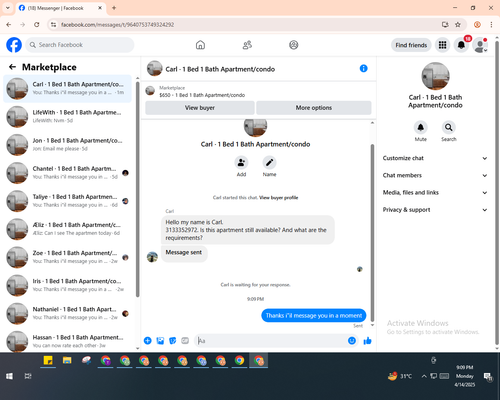Open the account avatar menu
The height and width of the screenshot is (400, 500).
pos(480,45)
